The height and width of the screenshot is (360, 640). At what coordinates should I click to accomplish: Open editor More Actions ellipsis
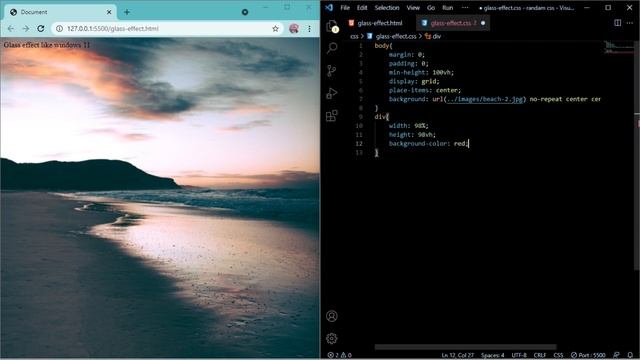(x=630, y=23)
